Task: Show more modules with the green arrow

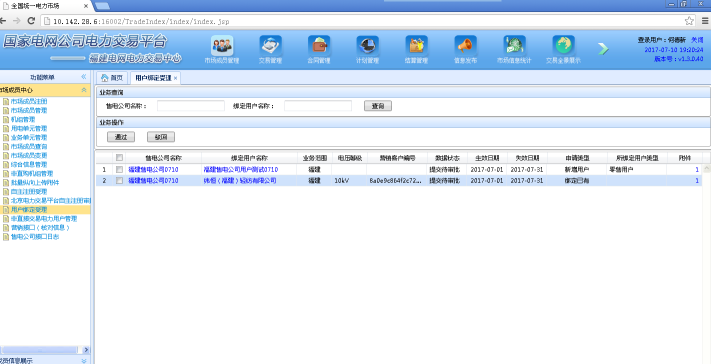Action: (x=603, y=49)
